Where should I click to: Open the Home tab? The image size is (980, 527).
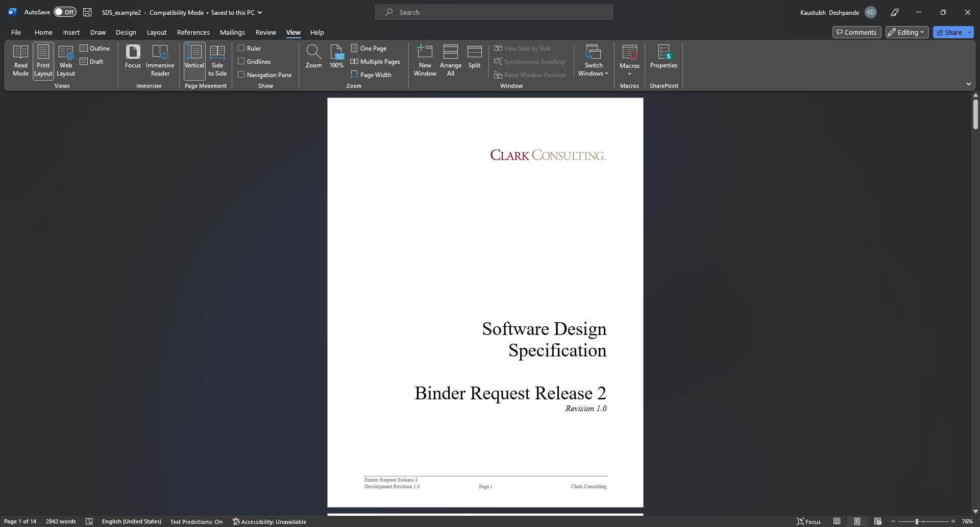tap(43, 32)
